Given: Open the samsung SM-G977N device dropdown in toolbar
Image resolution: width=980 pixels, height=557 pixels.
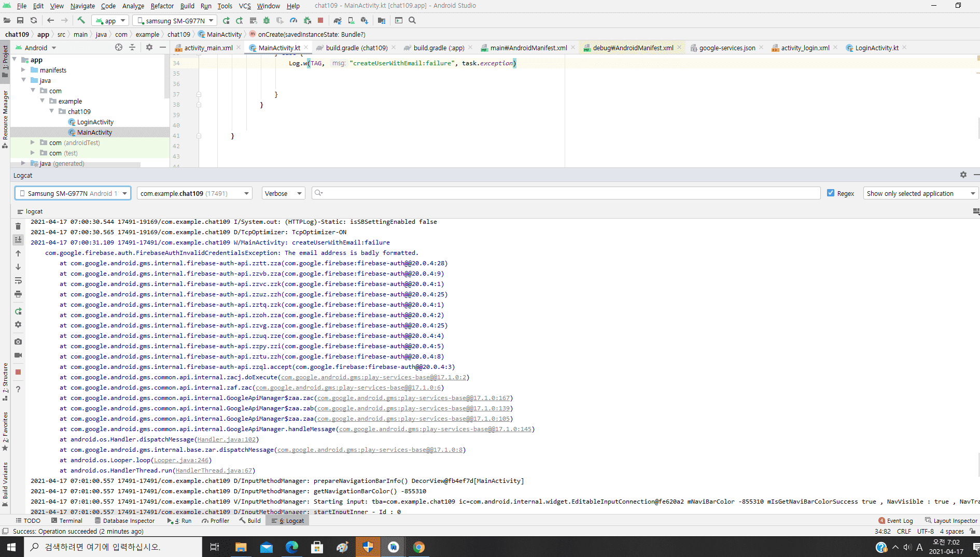Looking at the screenshot, I should 174,21.
